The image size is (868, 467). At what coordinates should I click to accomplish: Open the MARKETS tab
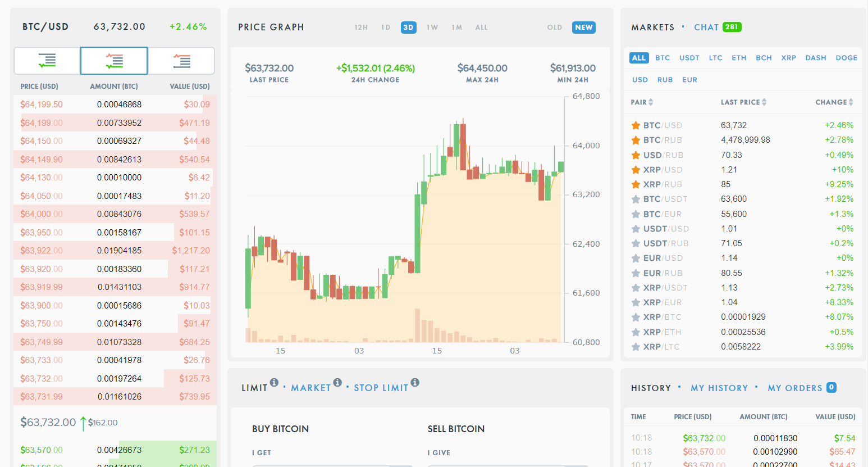pyautogui.click(x=652, y=28)
